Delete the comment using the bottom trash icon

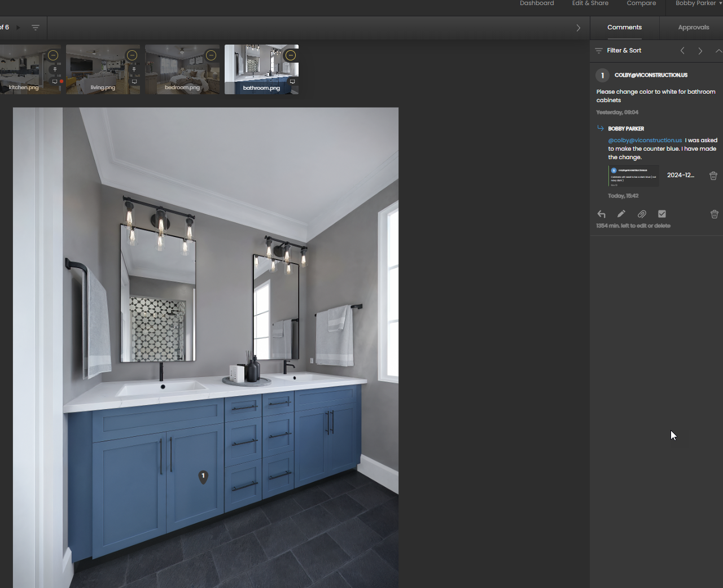point(715,214)
